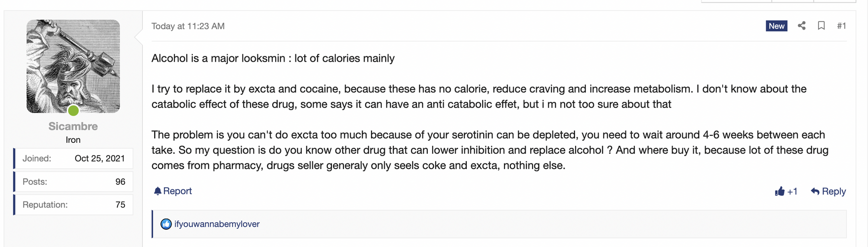868x247 pixels.
Task: Click the thumbs up like icon
Action: (x=780, y=191)
